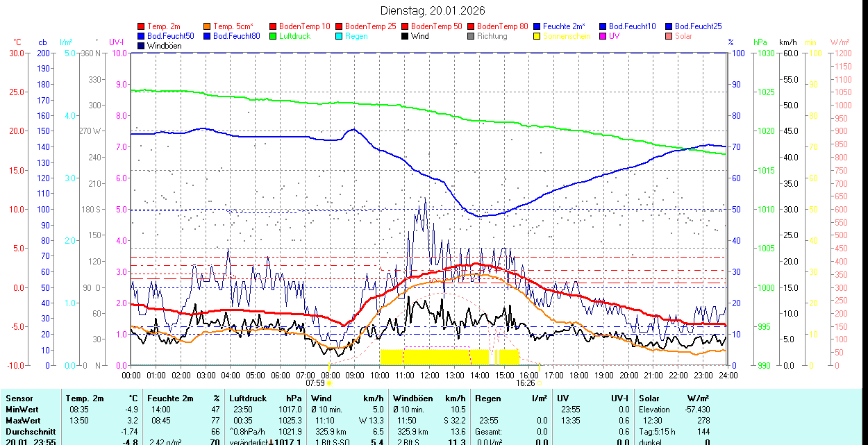
Task: Select the Windböen column header in table
Action: 413,398
